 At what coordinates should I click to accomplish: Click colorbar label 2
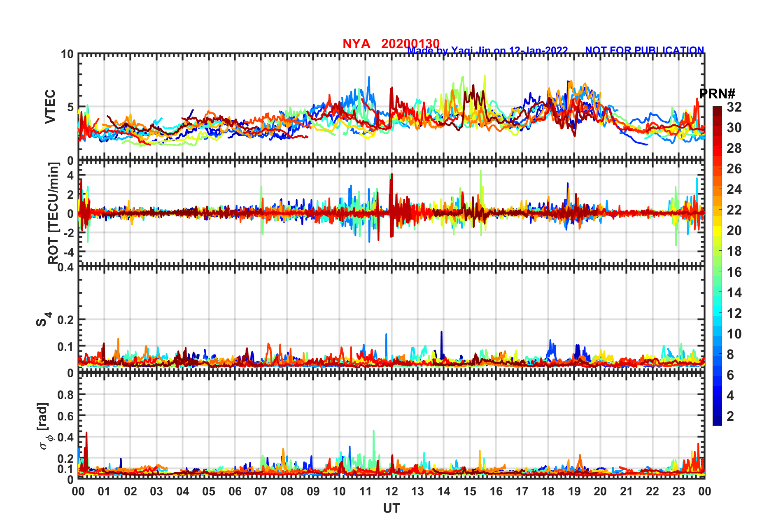(730, 416)
